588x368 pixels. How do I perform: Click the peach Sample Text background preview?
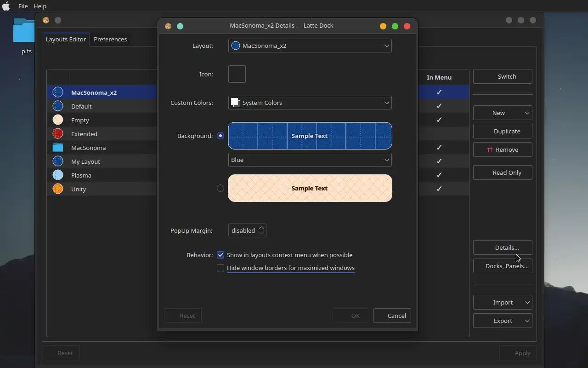pyautogui.click(x=310, y=188)
